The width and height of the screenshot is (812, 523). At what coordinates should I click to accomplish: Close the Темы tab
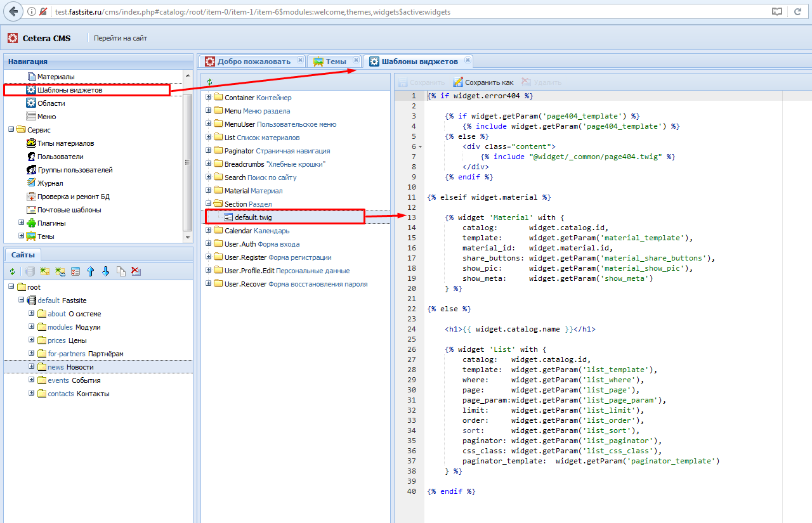point(356,61)
